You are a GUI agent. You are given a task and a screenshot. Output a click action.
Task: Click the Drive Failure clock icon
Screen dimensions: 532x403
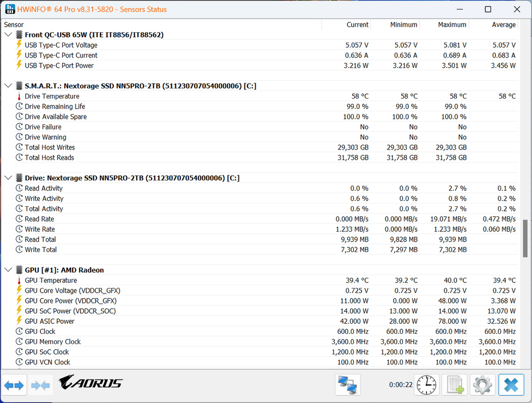point(19,127)
